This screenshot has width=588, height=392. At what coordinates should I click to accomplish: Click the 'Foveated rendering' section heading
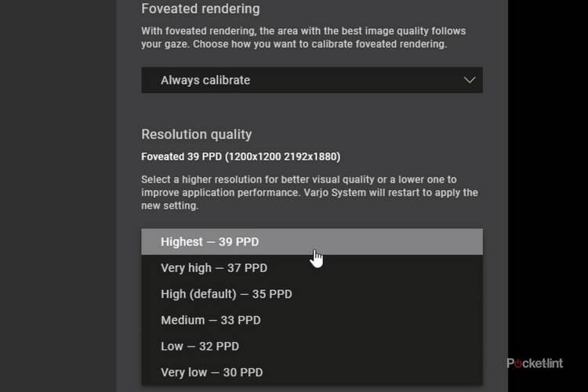tap(200, 9)
